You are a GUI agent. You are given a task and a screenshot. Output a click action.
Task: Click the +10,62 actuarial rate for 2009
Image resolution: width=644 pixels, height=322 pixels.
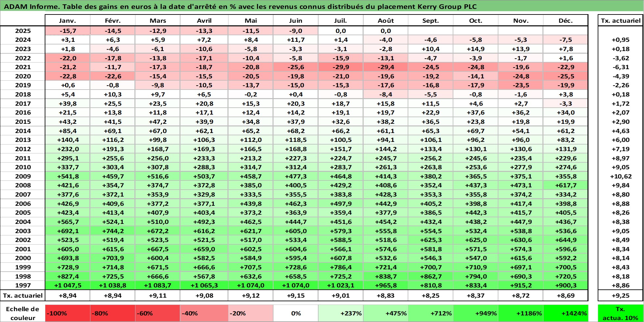620,176
